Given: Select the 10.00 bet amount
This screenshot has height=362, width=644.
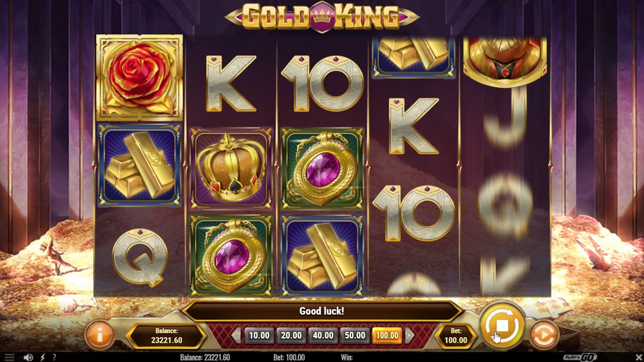Looking at the screenshot, I should pos(259,335).
